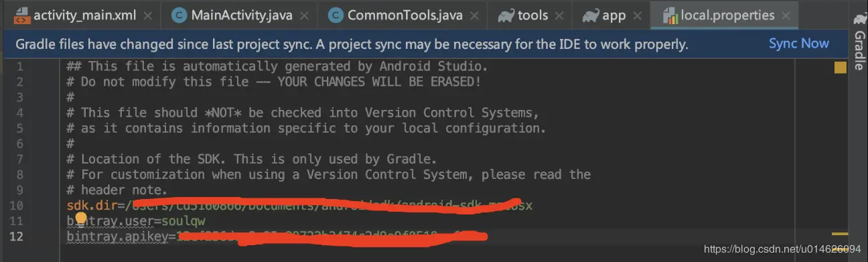Click the Java class icon beside MainActivity.java
The width and height of the screenshot is (868, 262).
tap(179, 15)
